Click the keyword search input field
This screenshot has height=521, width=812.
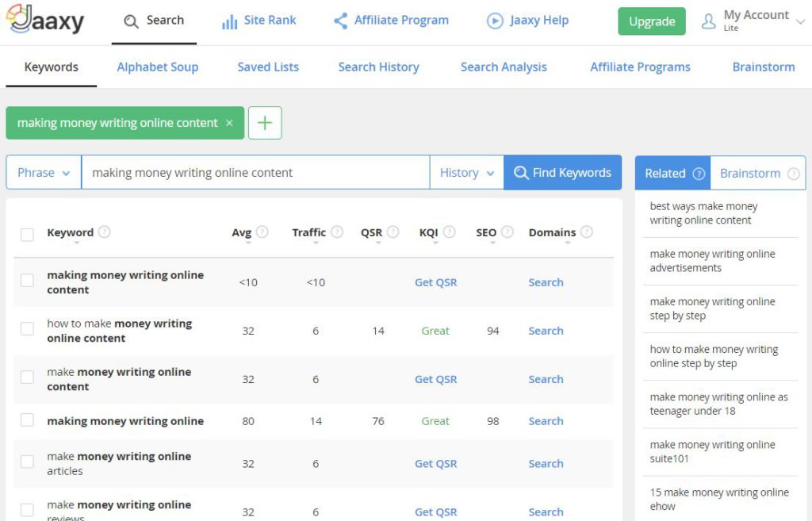point(255,172)
